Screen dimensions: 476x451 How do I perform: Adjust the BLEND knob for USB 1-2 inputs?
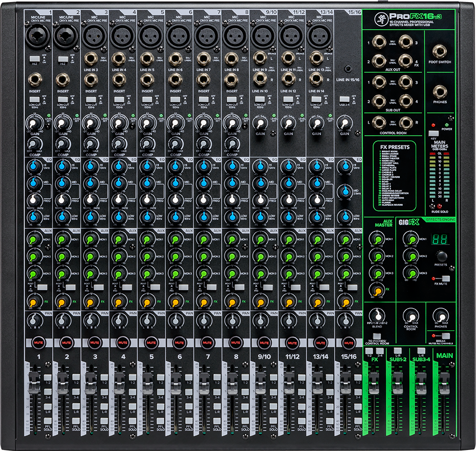(377, 315)
